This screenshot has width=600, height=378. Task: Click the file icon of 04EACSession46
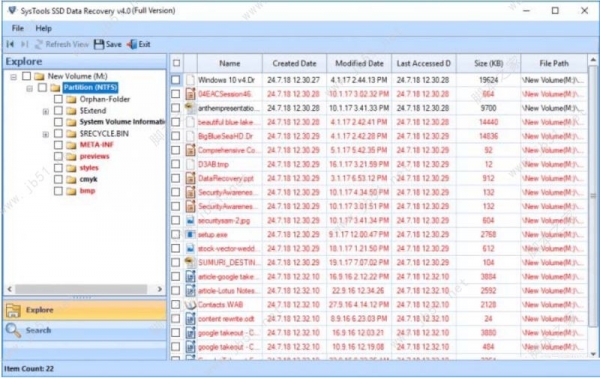coord(190,94)
